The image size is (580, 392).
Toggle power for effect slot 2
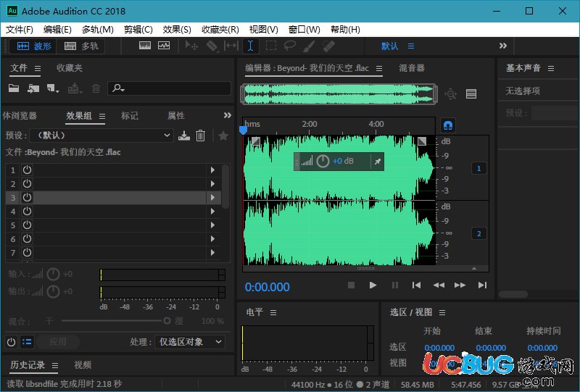click(27, 184)
